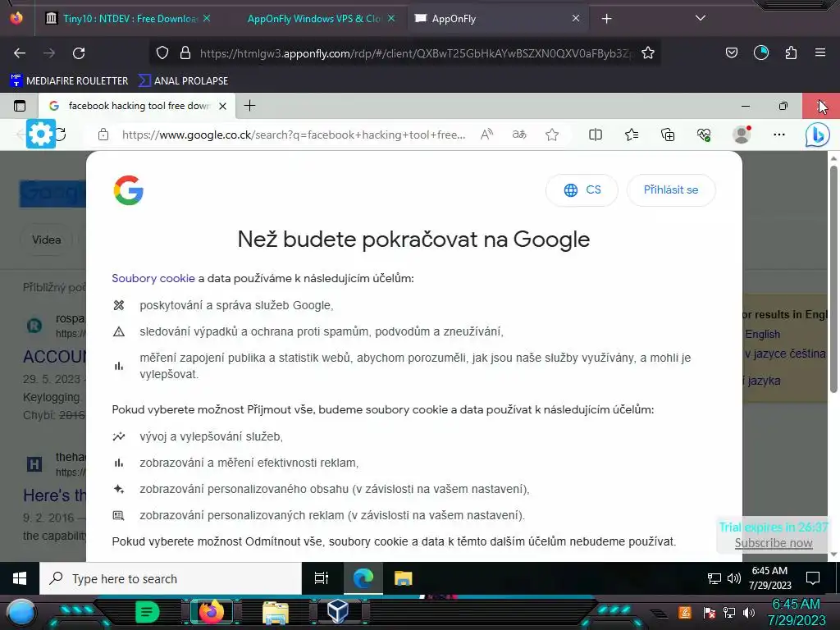Open Java update tray icon
The height and width of the screenshot is (630, 840).
(x=685, y=612)
